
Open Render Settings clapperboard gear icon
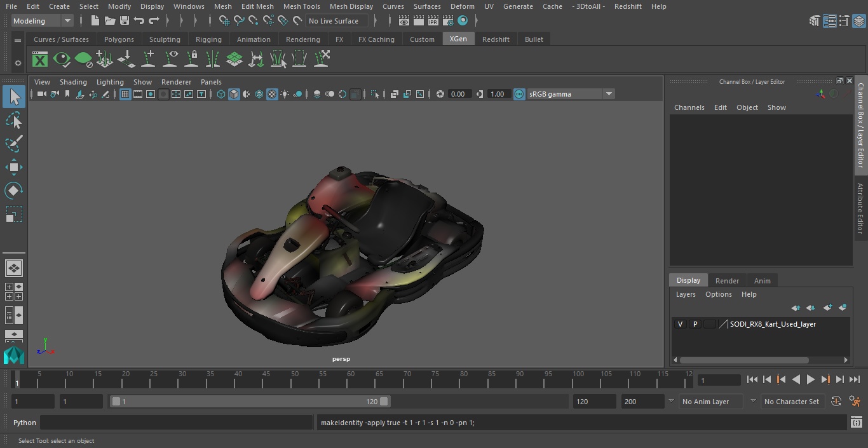point(448,21)
